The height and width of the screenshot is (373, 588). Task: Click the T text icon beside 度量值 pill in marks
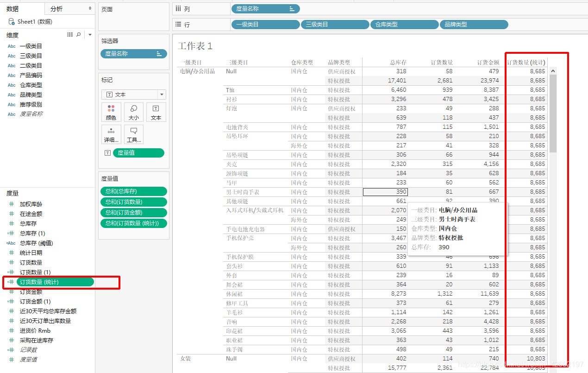point(107,153)
